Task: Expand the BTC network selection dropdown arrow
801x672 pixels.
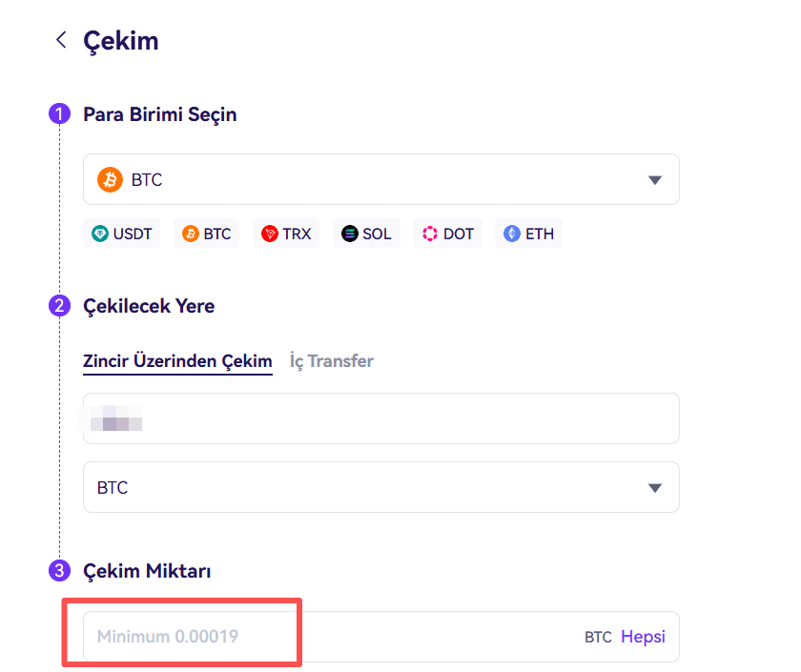Action: pyautogui.click(x=655, y=488)
